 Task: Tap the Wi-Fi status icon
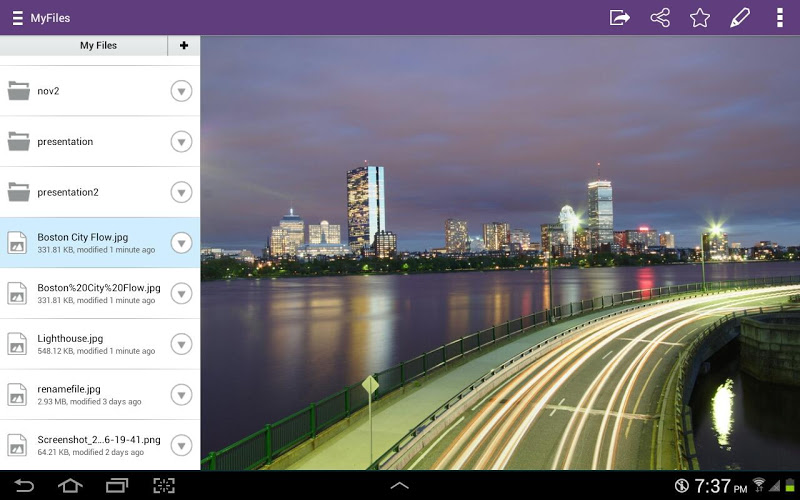[759, 485]
